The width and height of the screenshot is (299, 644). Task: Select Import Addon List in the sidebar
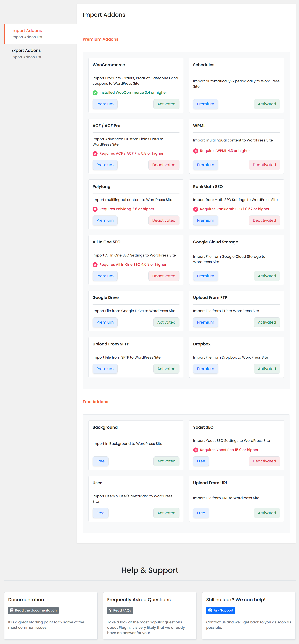(27, 37)
